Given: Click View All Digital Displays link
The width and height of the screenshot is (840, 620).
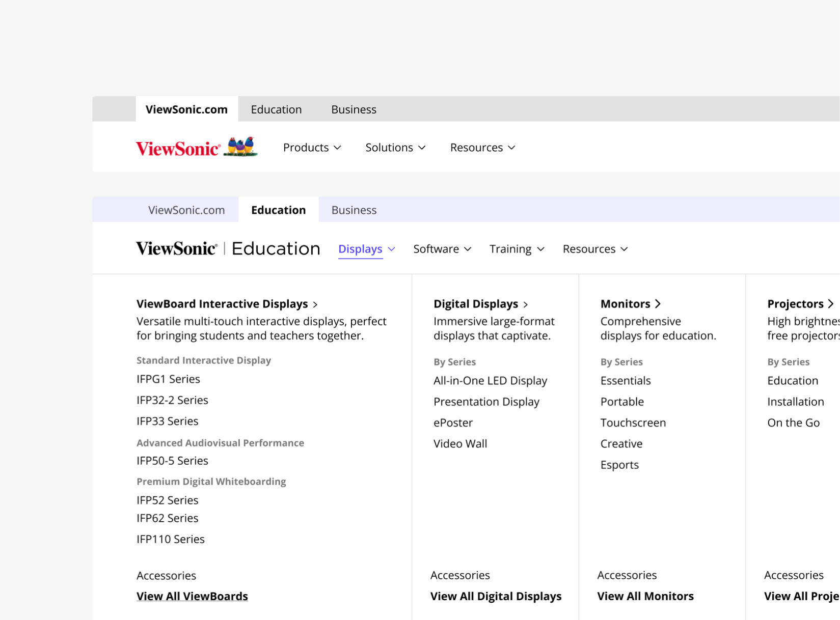Looking at the screenshot, I should [496, 596].
